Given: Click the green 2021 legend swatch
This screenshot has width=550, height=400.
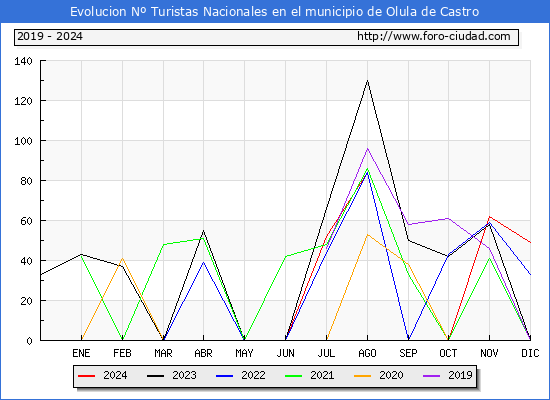Looking at the screenshot, I should [x=294, y=376].
